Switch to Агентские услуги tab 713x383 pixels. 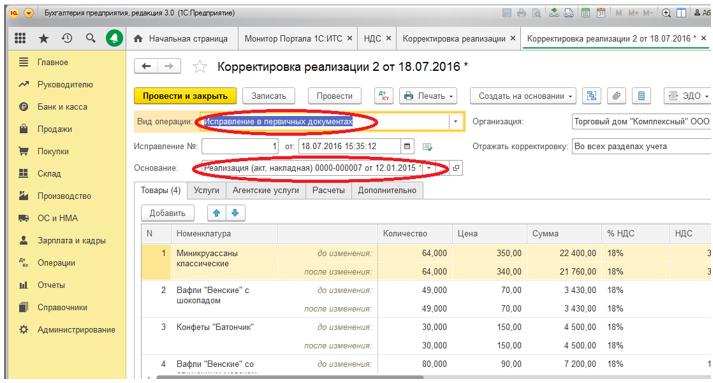[x=266, y=190]
